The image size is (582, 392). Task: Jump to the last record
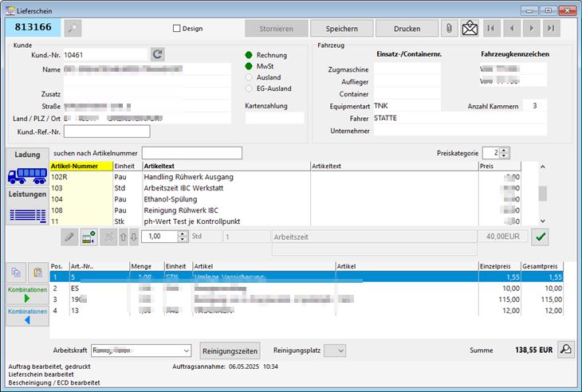(551, 29)
